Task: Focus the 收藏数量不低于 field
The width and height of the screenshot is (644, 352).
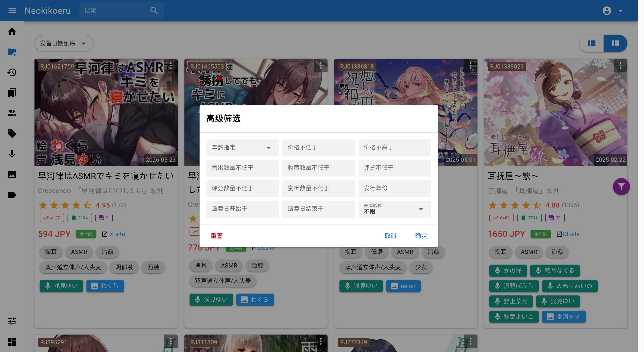Action: coord(319,168)
